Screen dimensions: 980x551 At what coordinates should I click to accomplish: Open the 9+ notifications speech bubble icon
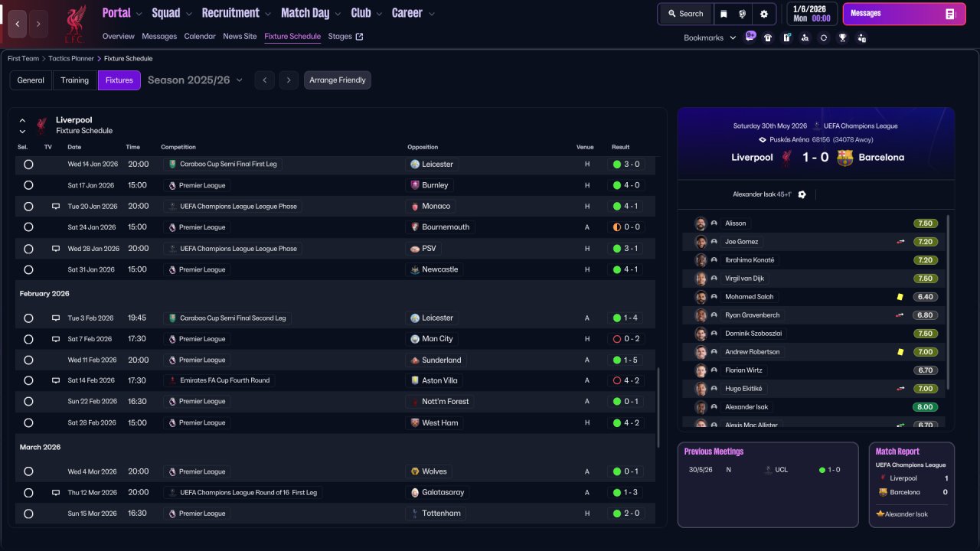point(750,36)
